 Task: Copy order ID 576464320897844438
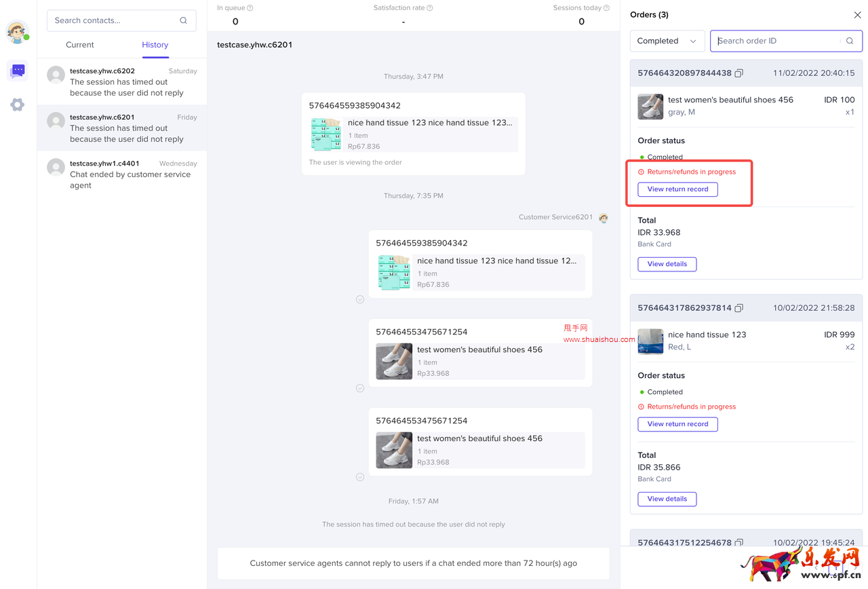738,73
